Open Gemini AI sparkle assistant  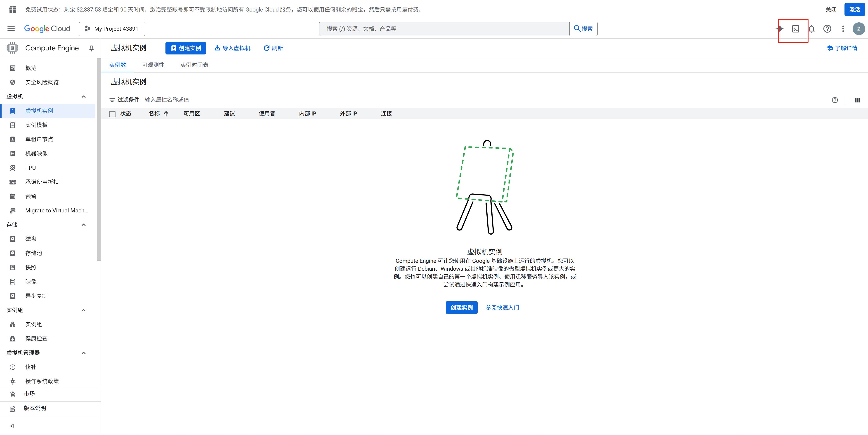point(780,29)
